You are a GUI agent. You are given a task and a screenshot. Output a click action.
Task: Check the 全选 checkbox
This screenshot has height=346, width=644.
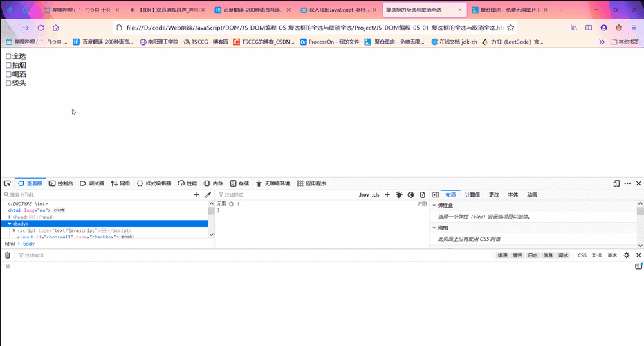(x=9, y=56)
